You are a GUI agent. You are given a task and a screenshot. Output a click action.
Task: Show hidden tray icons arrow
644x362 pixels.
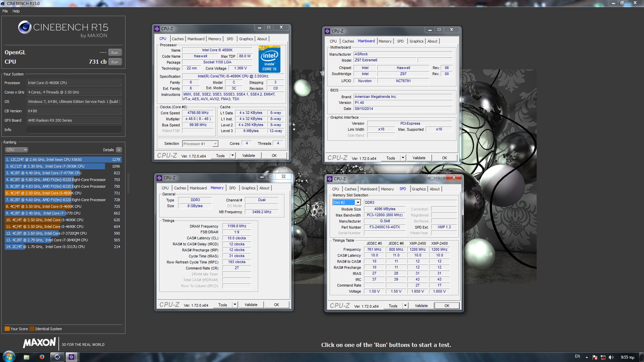coord(587,357)
